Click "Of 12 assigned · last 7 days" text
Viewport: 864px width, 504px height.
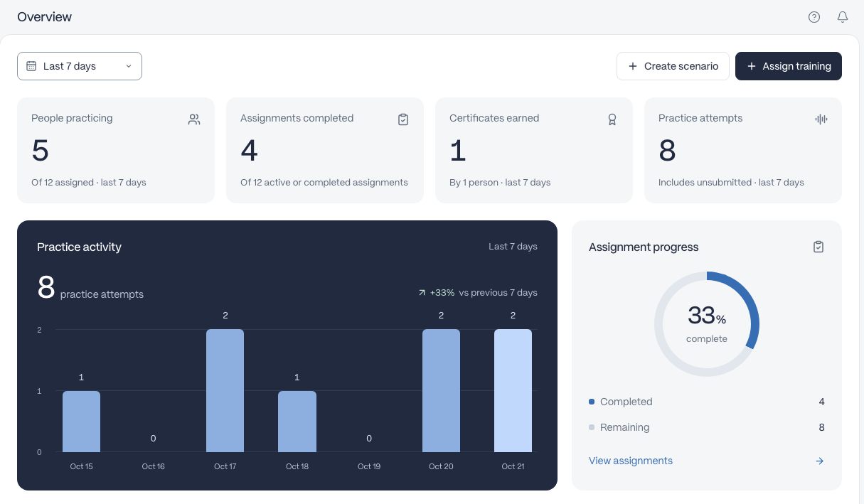pyautogui.click(x=89, y=183)
